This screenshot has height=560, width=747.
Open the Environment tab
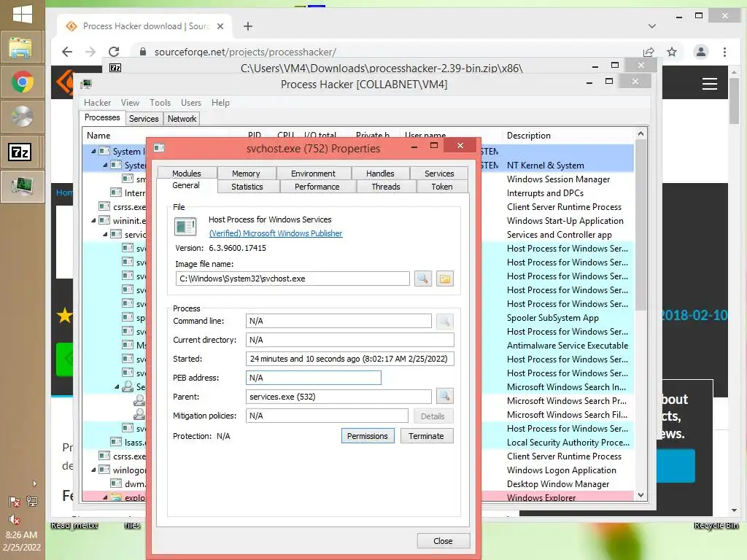(x=313, y=174)
